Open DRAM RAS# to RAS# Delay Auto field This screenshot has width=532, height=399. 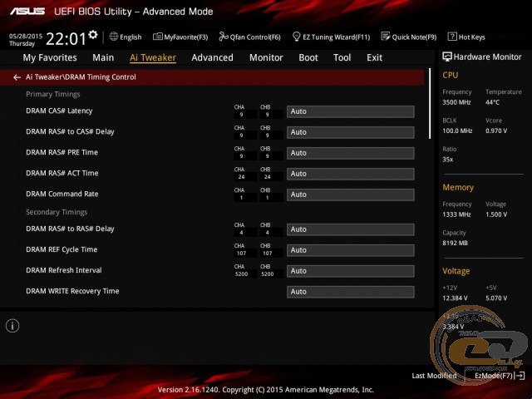351,229
